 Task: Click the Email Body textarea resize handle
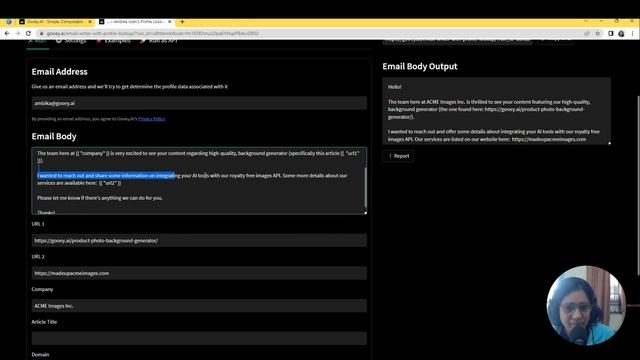365,213
